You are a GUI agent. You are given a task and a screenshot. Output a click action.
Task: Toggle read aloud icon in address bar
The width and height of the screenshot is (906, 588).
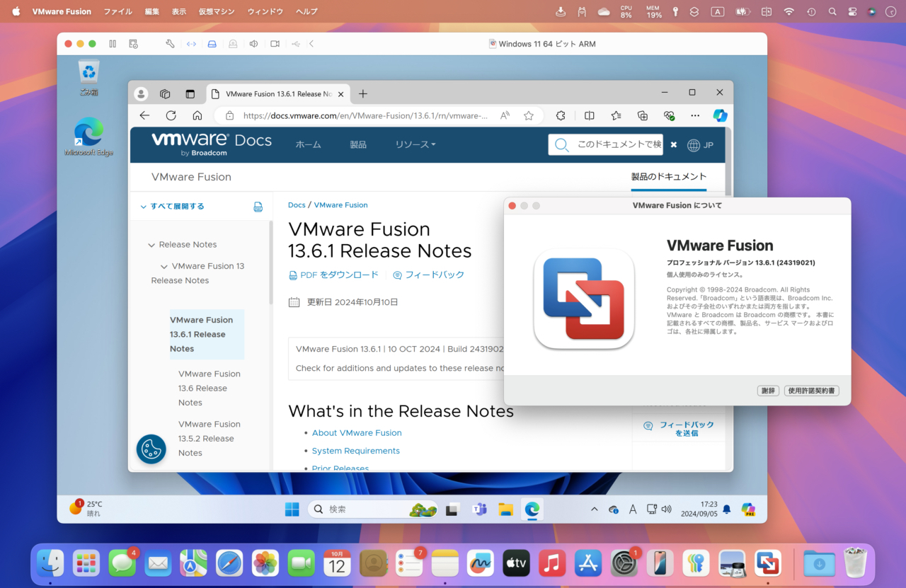(505, 115)
